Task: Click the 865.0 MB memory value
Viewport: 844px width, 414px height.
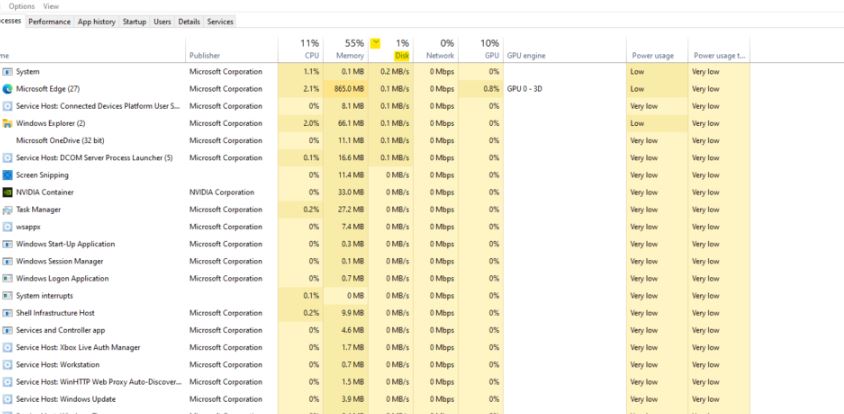Action: coord(348,89)
